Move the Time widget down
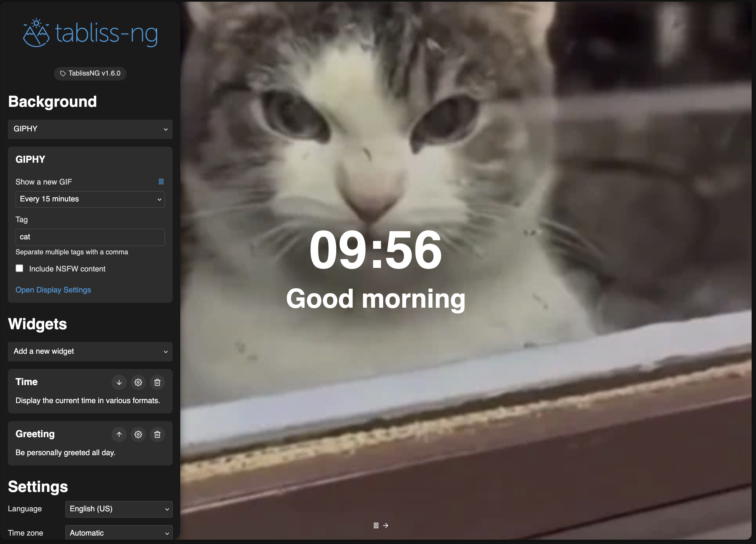 119,382
